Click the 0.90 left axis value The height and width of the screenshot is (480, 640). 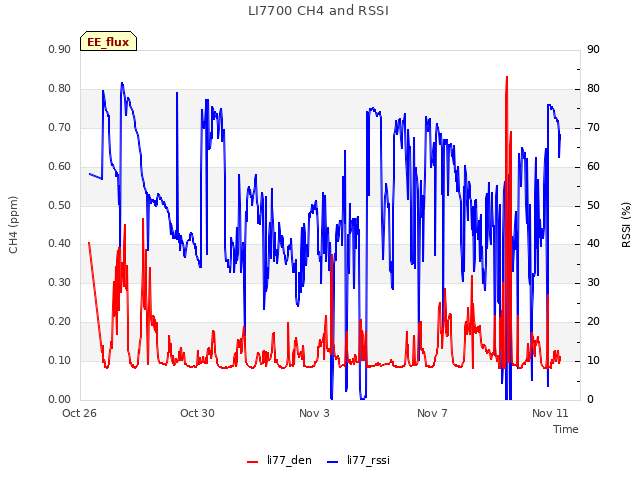pyautogui.click(x=60, y=49)
